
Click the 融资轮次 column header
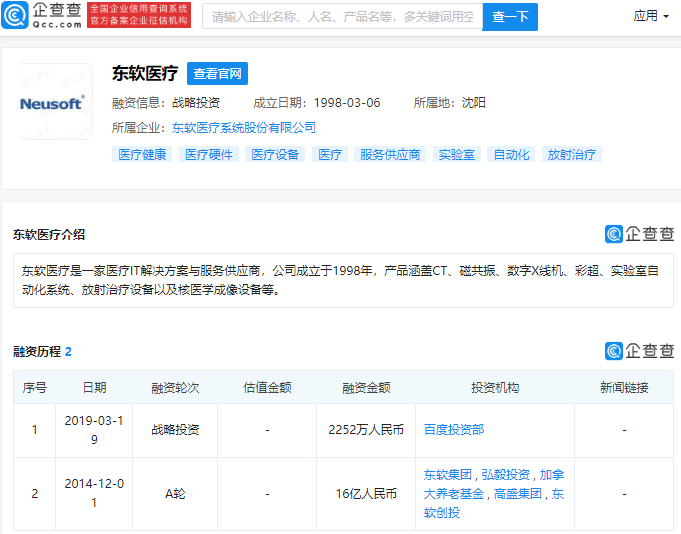coord(175,387)
